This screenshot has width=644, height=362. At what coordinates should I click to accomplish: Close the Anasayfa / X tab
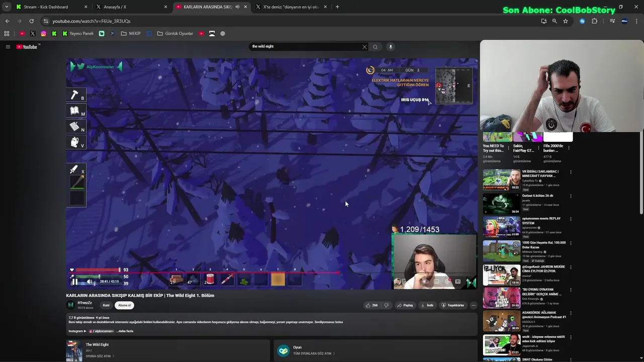point(166,7)
